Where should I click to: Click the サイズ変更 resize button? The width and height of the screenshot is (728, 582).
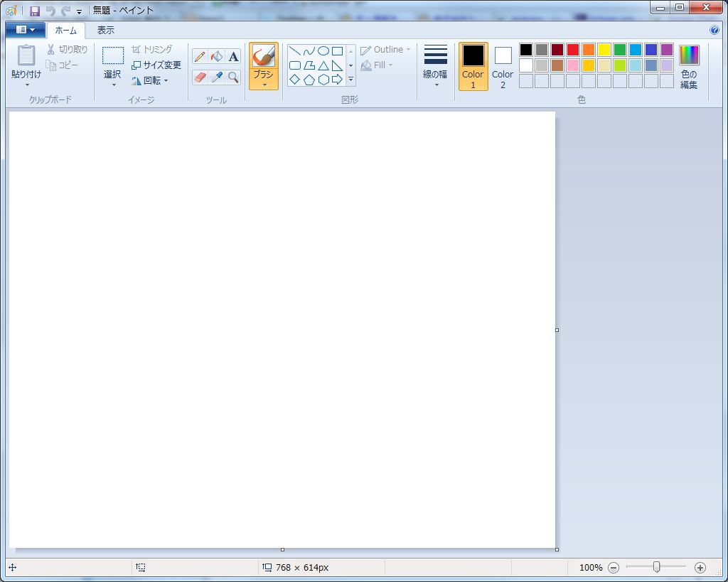[x=156, y=65]
